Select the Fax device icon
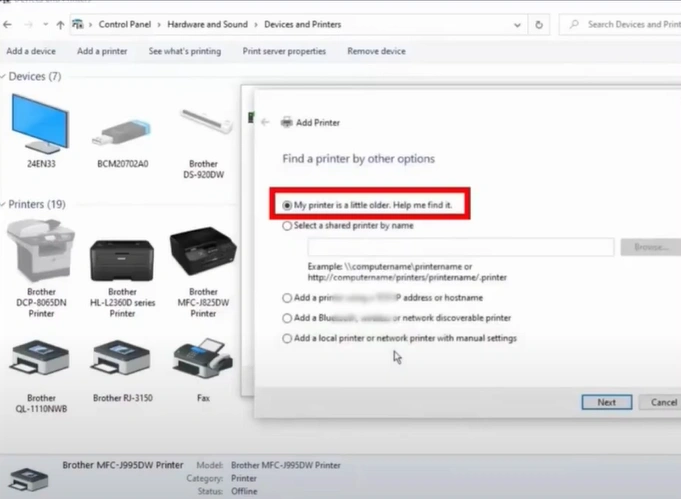The image size is (681, 499). click(204, 362)
